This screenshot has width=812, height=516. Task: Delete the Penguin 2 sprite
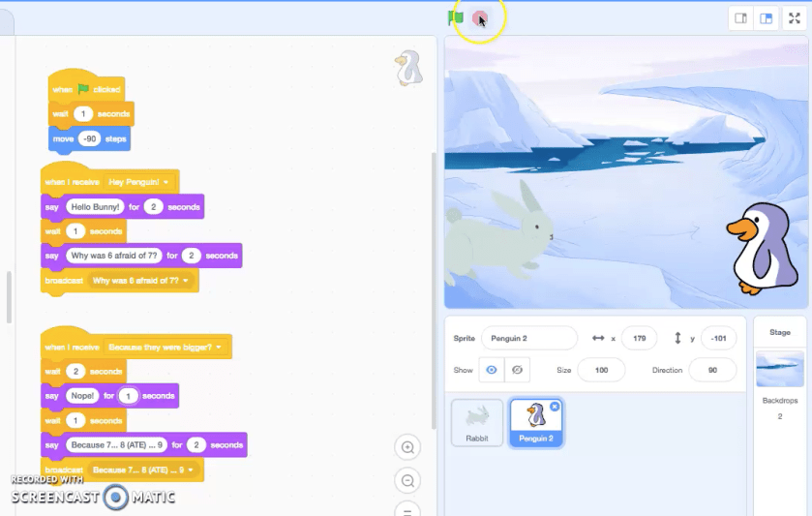tap(555, 407)
